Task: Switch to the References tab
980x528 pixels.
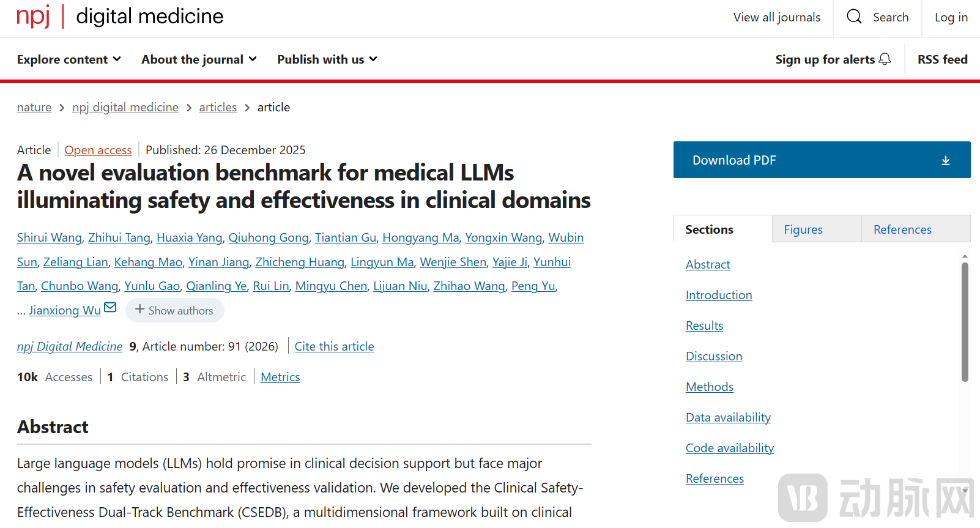Action: pyautogui.click(x=902, y=229)
